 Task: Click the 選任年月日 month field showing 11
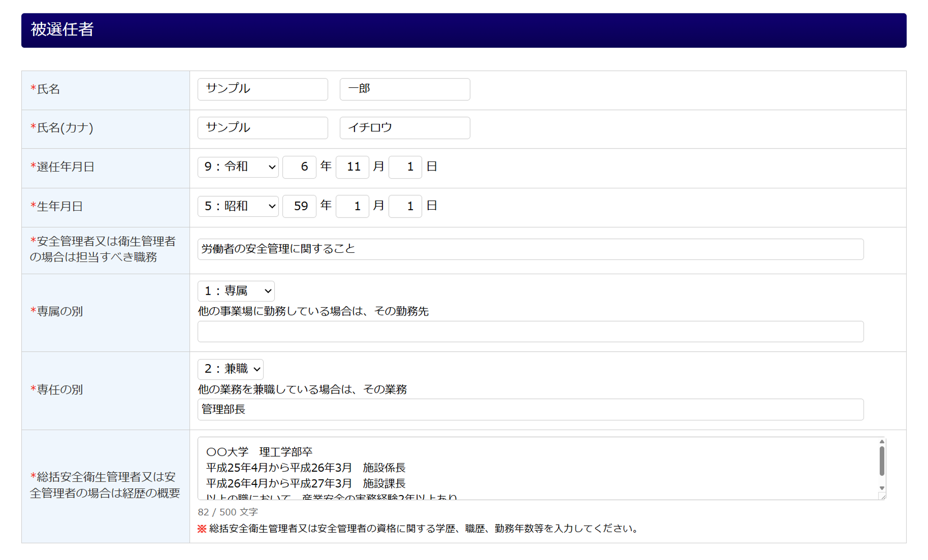pos(352,167)
